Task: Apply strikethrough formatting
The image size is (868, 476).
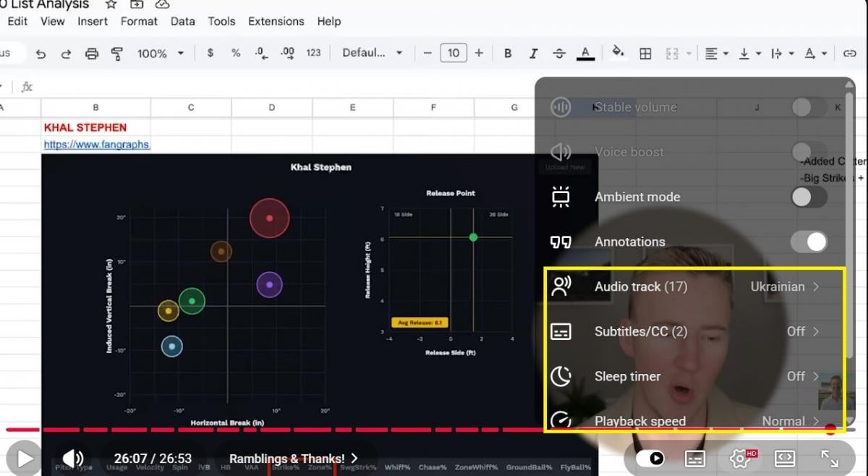Action: pos(558,54)
